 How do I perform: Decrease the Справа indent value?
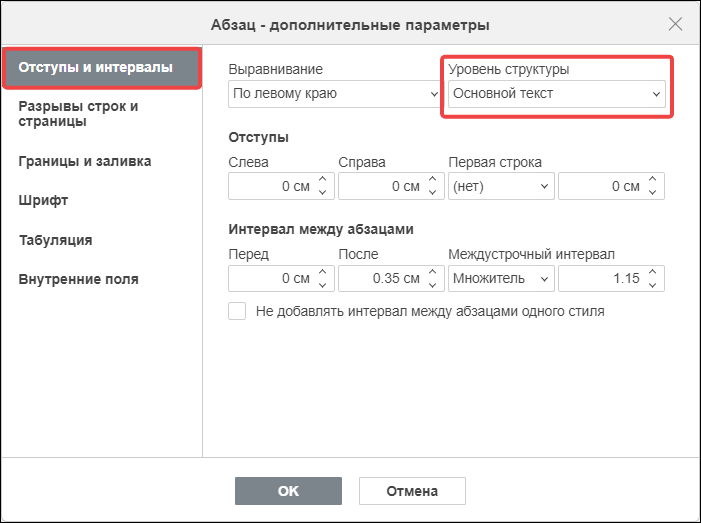coord(432,193)
